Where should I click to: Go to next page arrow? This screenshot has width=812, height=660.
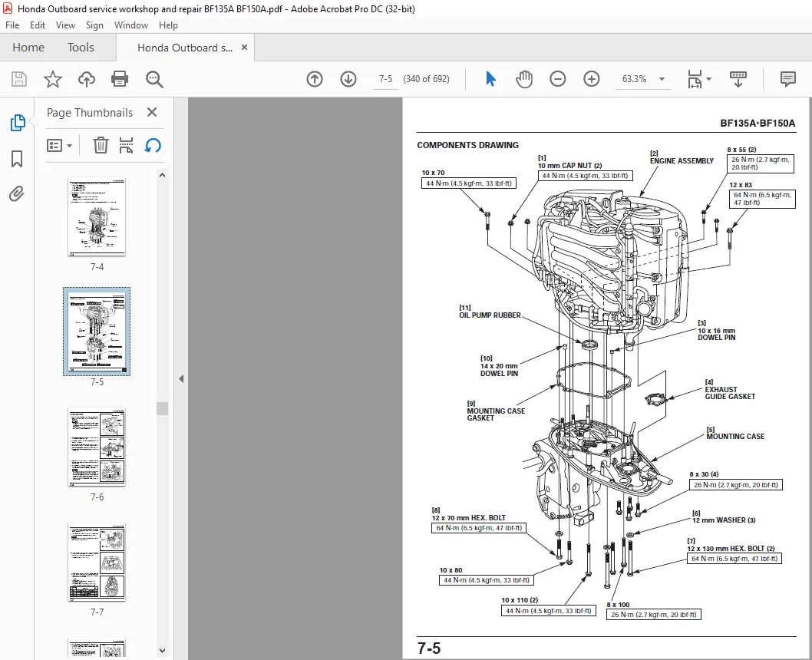coord(348,79)
